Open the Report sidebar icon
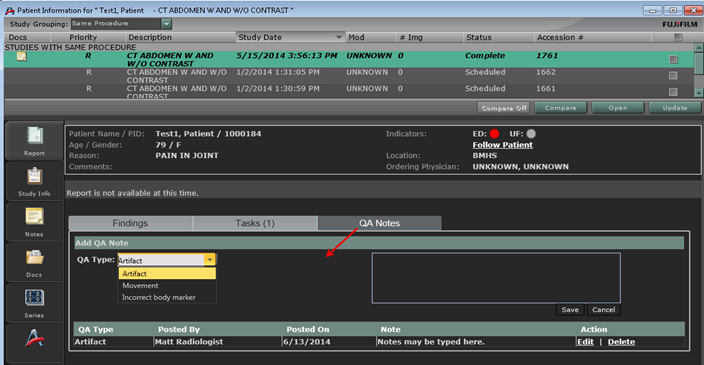 [34, 141]
